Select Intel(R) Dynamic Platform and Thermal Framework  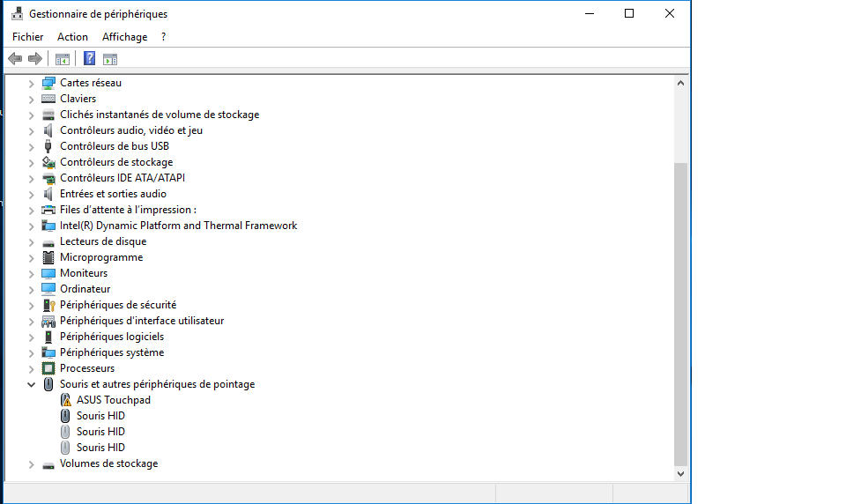tap(178, 226)
